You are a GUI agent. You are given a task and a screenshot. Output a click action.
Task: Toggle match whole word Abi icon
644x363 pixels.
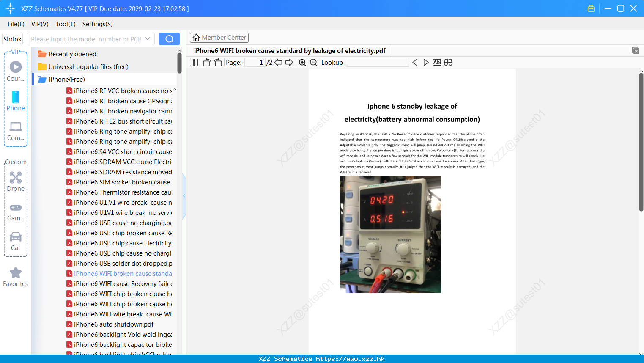coord(437,63)
